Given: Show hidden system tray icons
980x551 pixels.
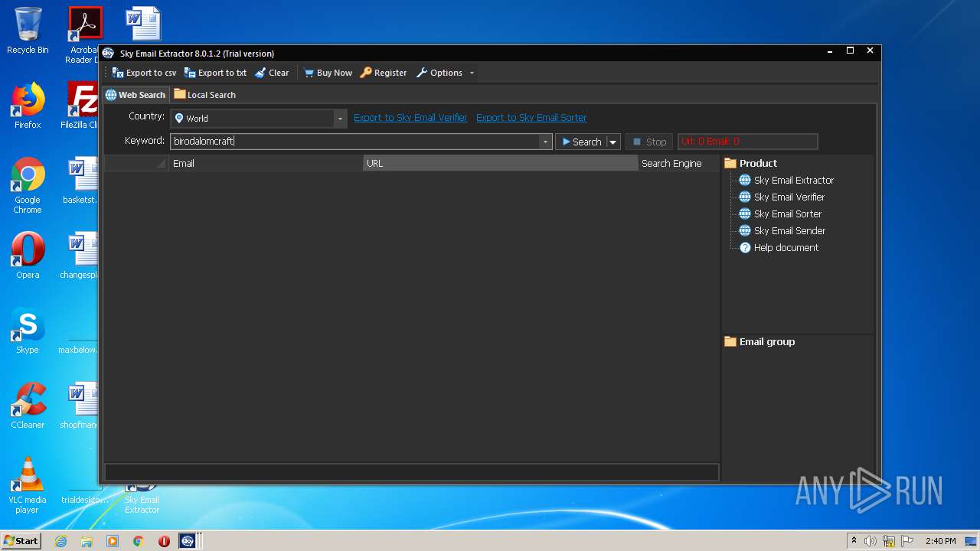Looking at the screenshot, I should (x=854, y=541).
